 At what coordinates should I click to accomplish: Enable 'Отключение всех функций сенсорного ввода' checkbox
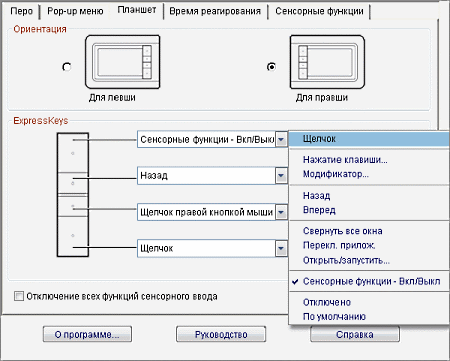click(x=19, y=296)
